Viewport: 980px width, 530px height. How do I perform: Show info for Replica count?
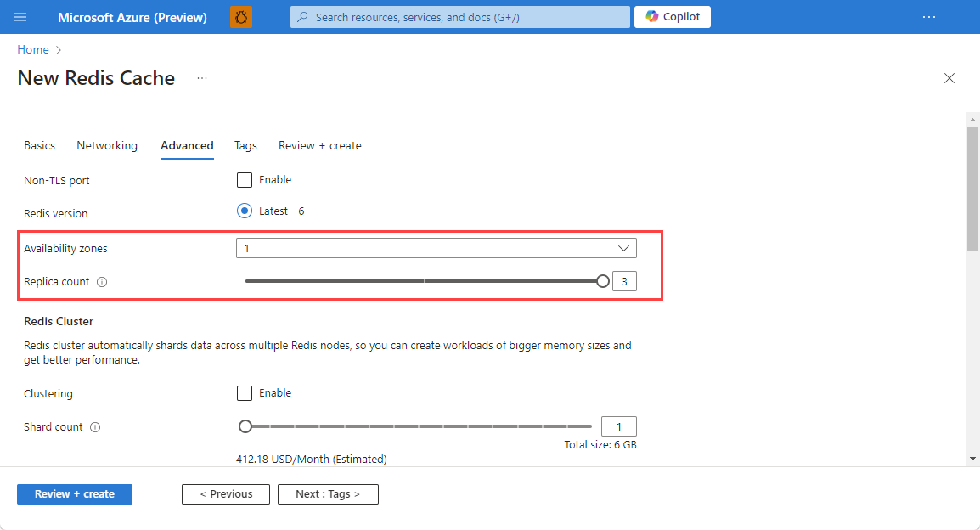[102, 282]
